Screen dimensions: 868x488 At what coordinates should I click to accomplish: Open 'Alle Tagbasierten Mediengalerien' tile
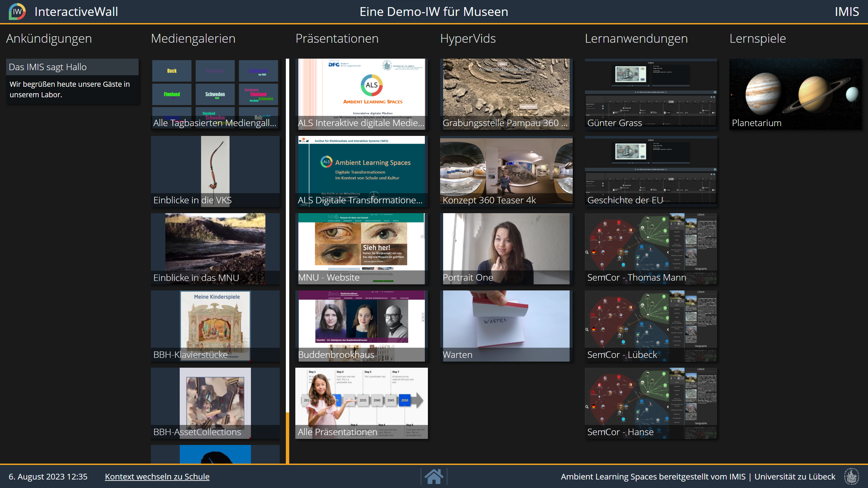pos(215,94)
